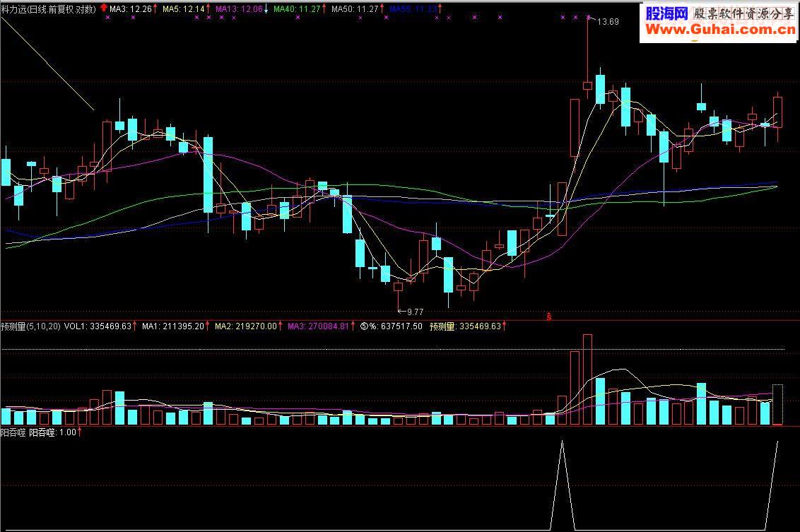Screen dimensions: 800x532
Task: Click the red S signal marker
Action: point(549,317)
